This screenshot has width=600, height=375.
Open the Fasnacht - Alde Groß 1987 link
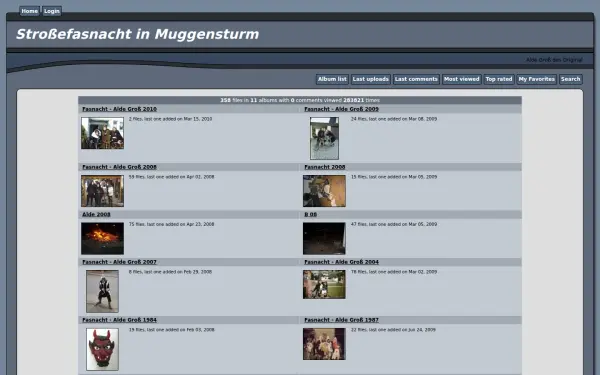[x=341, y=320]
